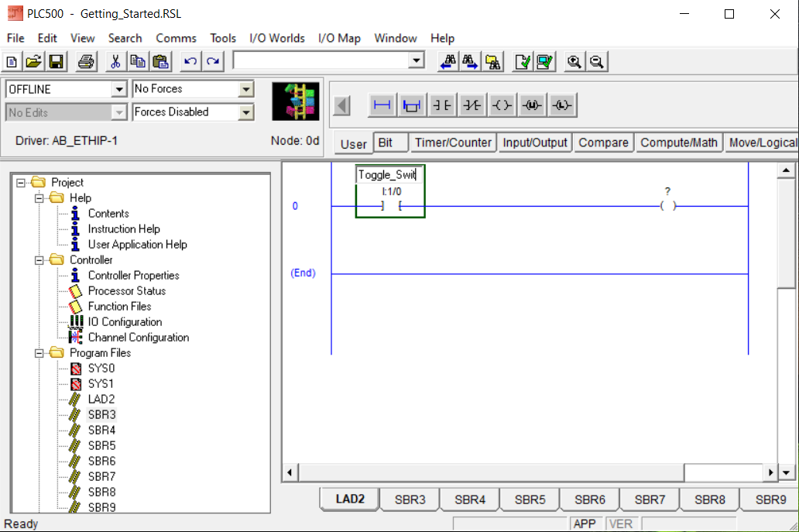This screenshot has width=799, height=532.
Task: Copy selection using the Copy icon
Action: pyautogui.click(x=138, y=62)
